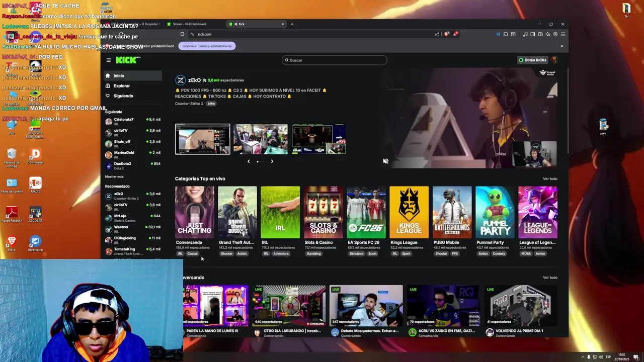Click the Counter-Strike 2 category link
The height and width of the screenshot is (362, 644).
tap(189, 104)
